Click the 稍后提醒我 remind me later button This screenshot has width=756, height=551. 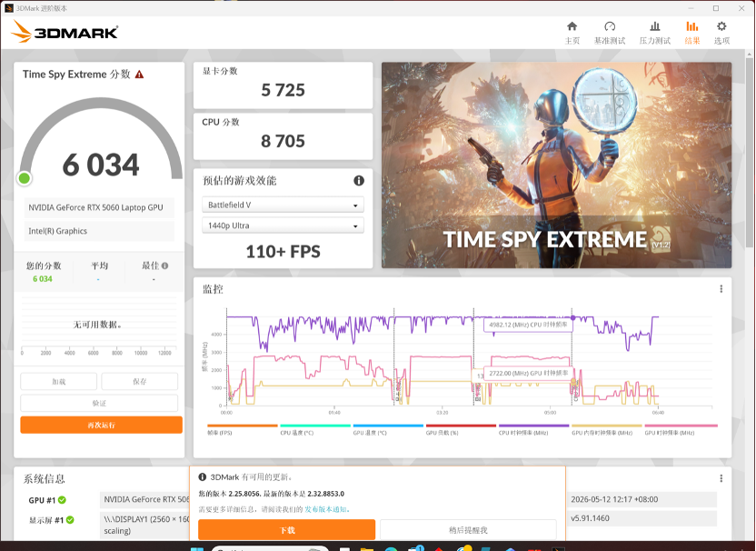coord(468,530)
